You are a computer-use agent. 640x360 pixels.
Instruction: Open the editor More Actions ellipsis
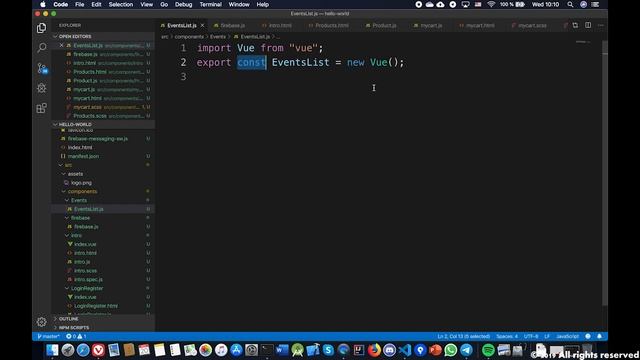(600, 25)
